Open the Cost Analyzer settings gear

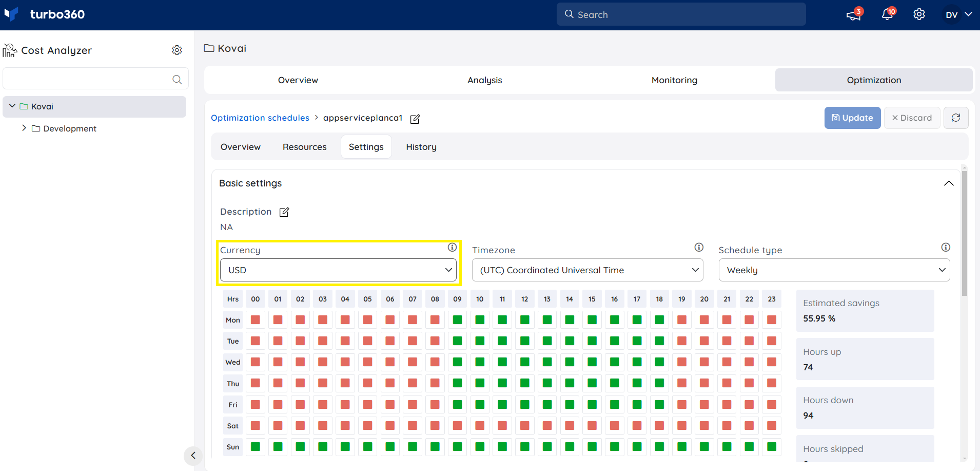(177, 50)
